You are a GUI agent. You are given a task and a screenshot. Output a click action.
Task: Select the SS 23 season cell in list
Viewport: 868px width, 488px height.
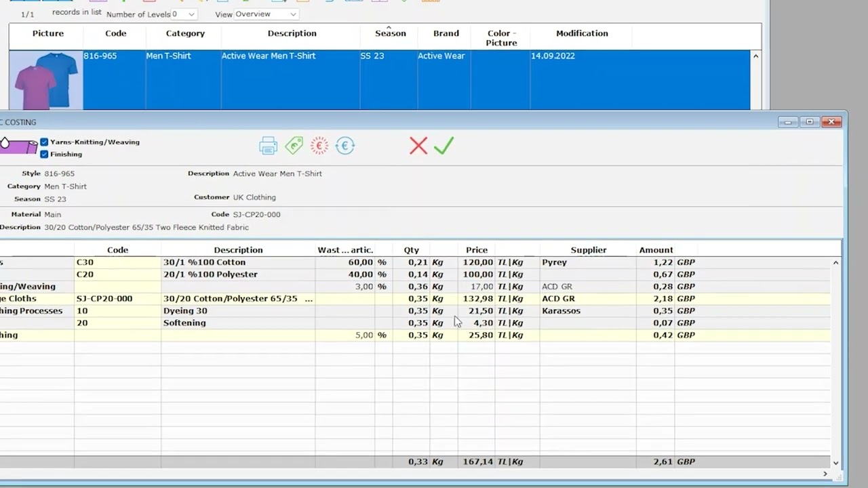(372, 56)
